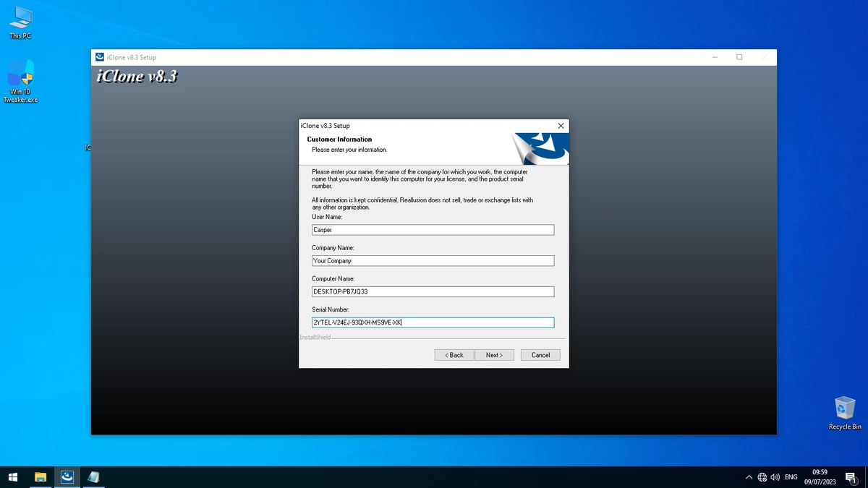Screen dimensions: 868x488
Task: Click the 'User Name:' label
Action: click(327, 217)
